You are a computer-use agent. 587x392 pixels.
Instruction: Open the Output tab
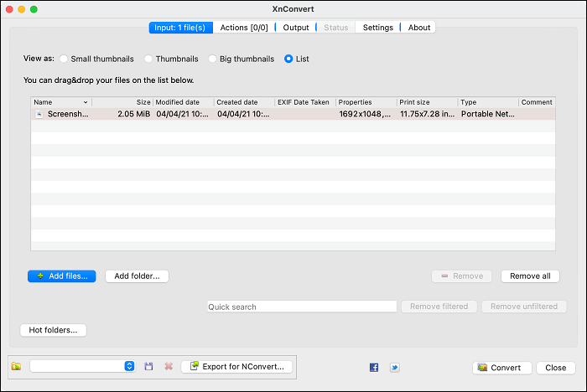coord(296,28)
